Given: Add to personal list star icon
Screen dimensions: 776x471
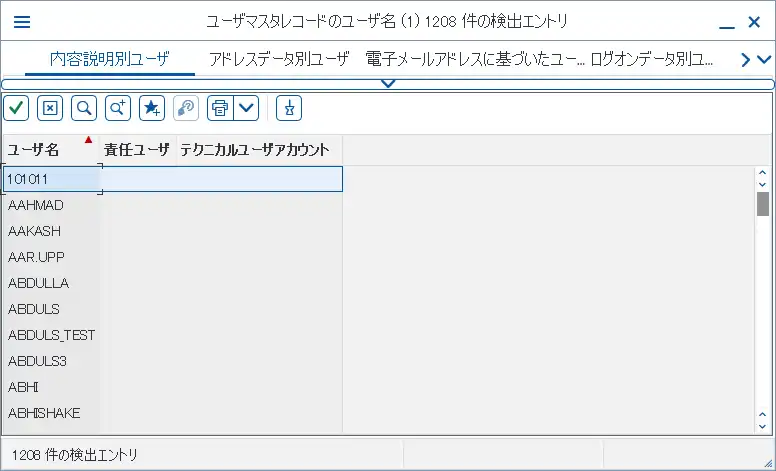Looking at the screenshot, I should coord(152,108).
